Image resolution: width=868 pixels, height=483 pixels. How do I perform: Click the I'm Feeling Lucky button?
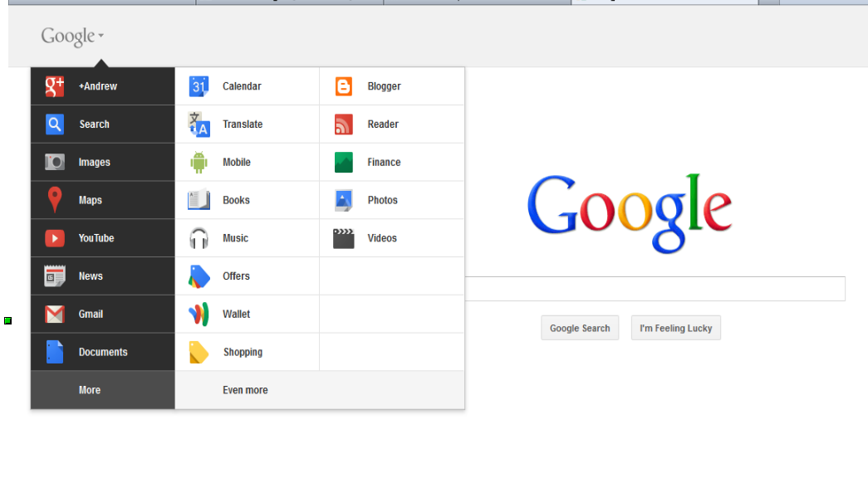point(676,328)
